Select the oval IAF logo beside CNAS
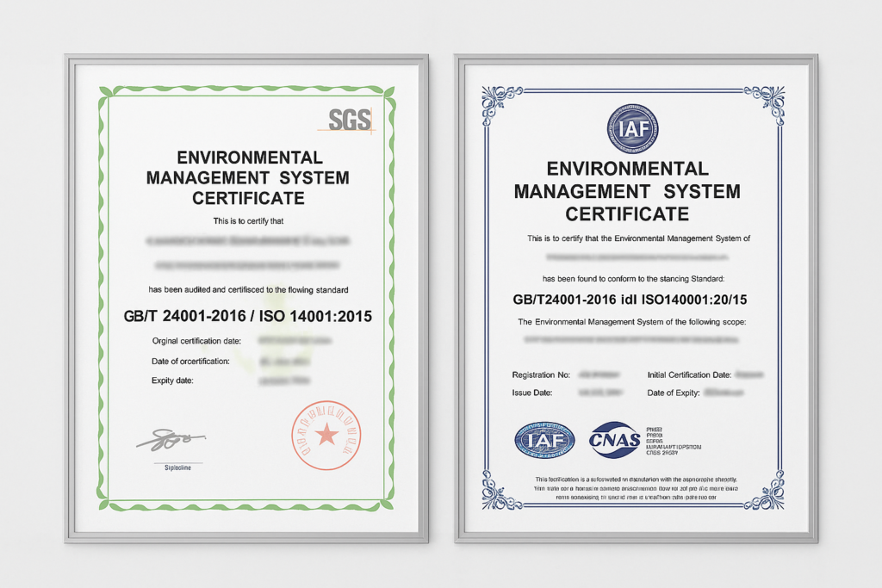 543,440
